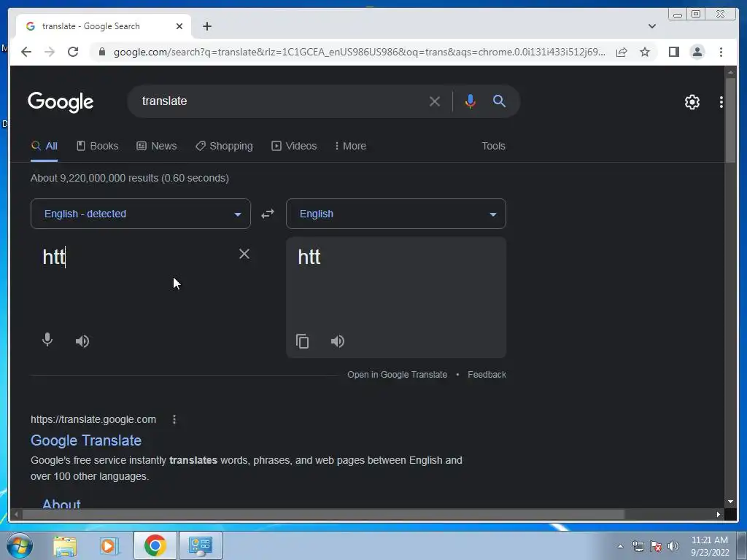This screenshot has height=560, width=747.
Task: Submit search with the magnifier icon
Action: pyautogui.click(x=499, y=101)
